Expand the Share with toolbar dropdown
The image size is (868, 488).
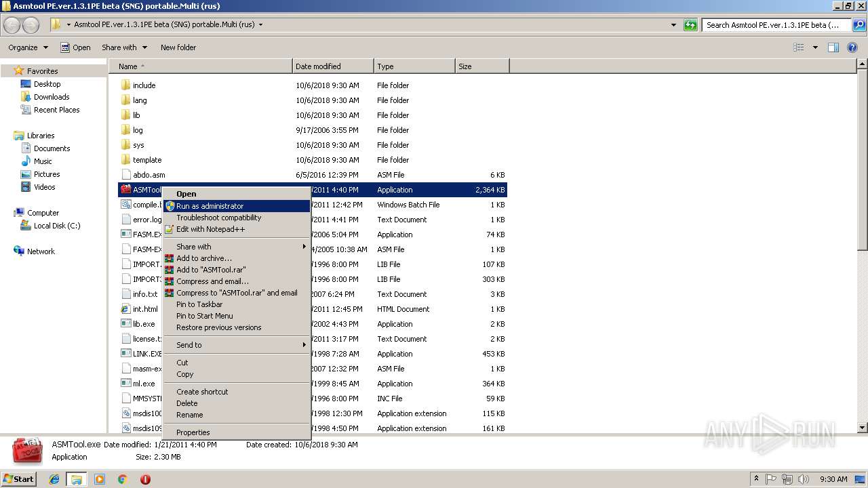tap(124, 47)
